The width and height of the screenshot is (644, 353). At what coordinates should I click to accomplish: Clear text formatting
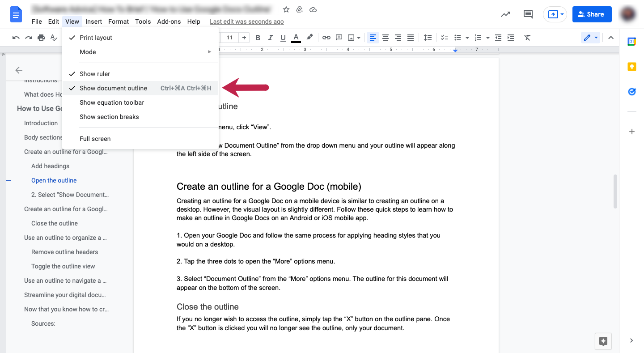click(x=527, y=38)
